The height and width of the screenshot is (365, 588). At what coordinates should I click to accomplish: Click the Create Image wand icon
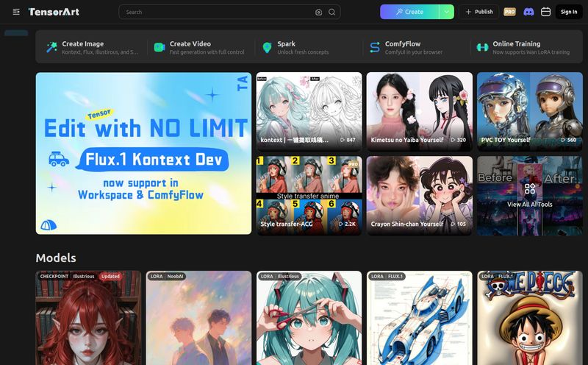51,47
